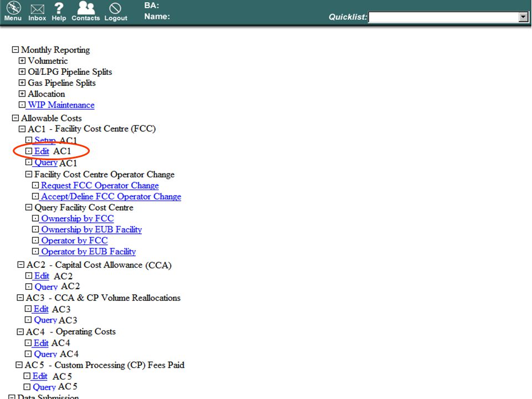Collapse AC1 - Facility Cost Centre node
This screenshot has width=532, height=399.
point(22,129)
